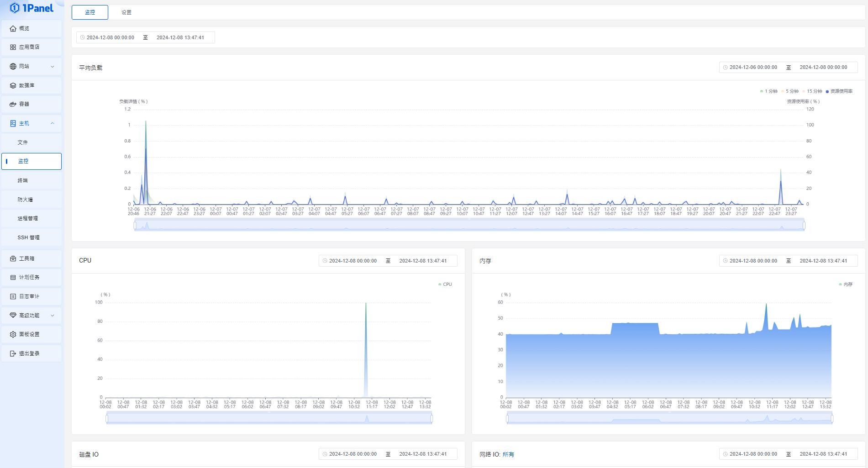Click the 磁盘 IO panel start time field

[x=353, y=454]
